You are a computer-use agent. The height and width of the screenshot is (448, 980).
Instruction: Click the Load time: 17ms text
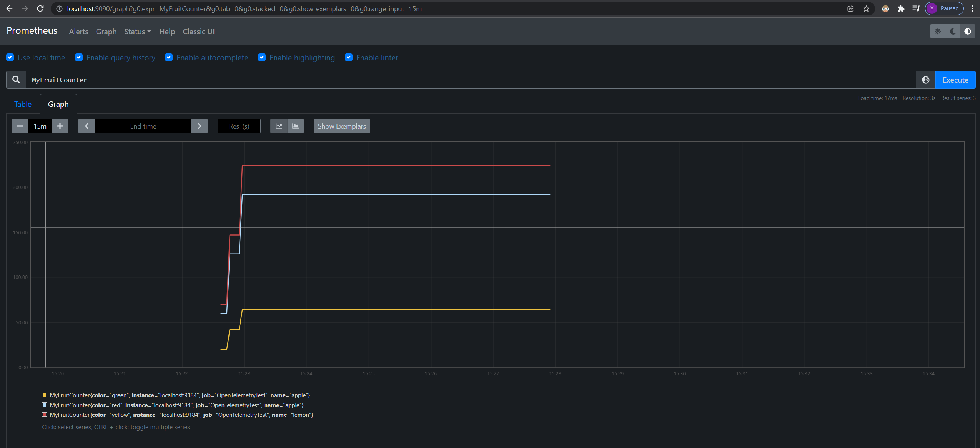[877, 98]
